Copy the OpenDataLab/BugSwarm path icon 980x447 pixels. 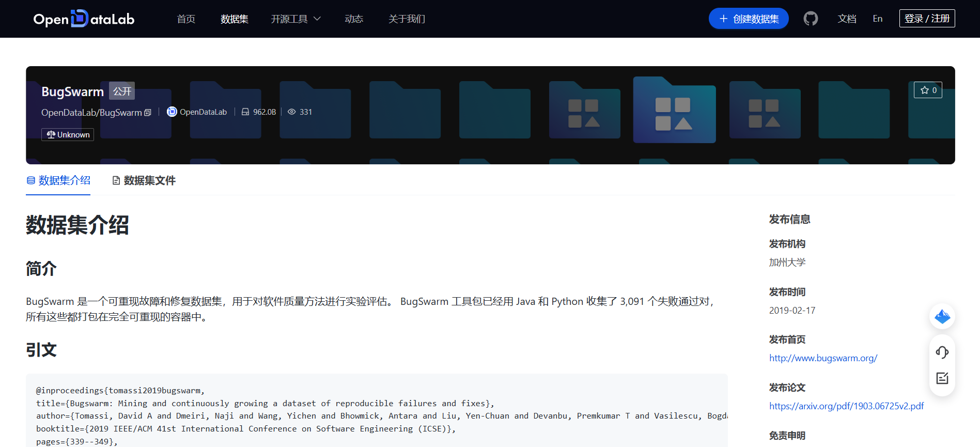148,113
